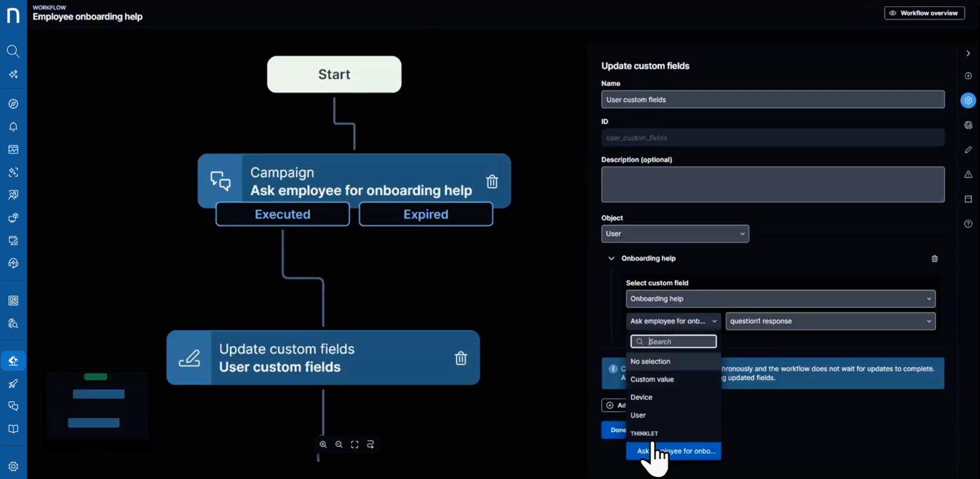Open the alerts bell in sidebar
The height and width of the screenshot is (479, 980).
click(13, 127)
